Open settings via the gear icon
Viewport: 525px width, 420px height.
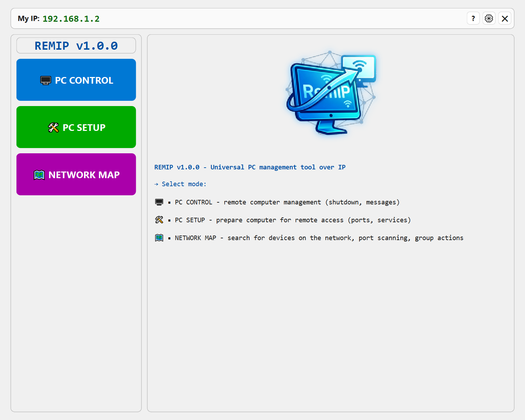tap(489, 18)
